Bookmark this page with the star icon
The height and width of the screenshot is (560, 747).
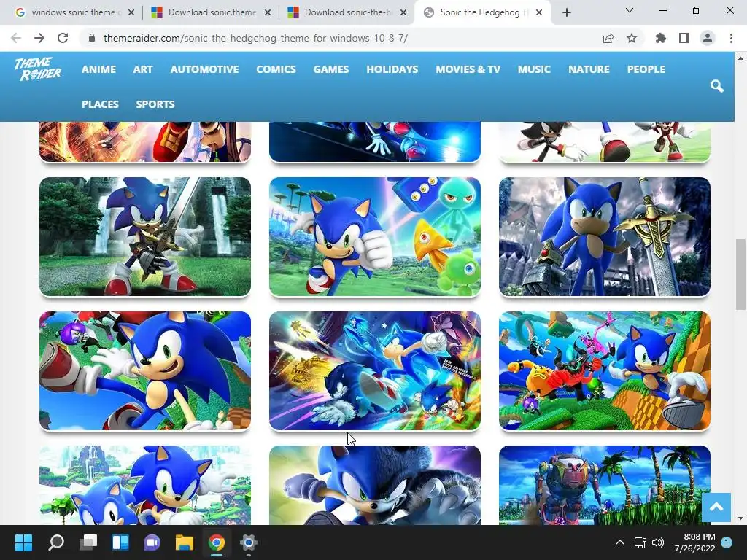coord(632,38)
